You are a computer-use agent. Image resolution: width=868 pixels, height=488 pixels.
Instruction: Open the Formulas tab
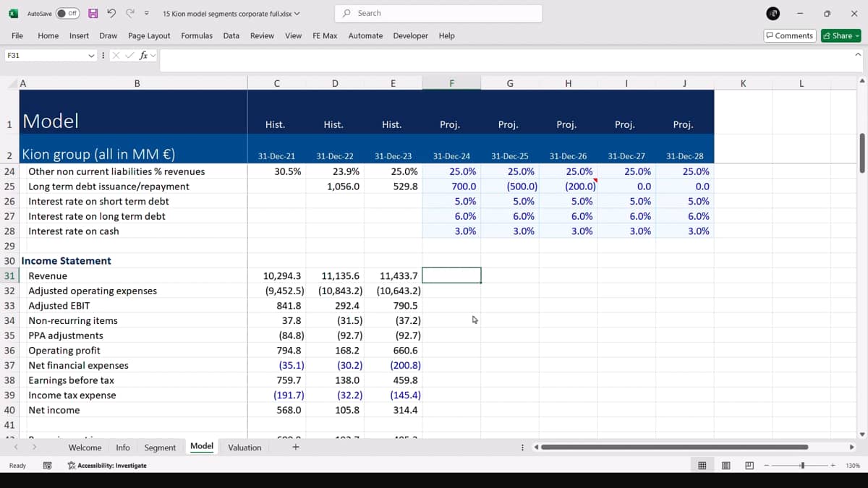(197, 35)
